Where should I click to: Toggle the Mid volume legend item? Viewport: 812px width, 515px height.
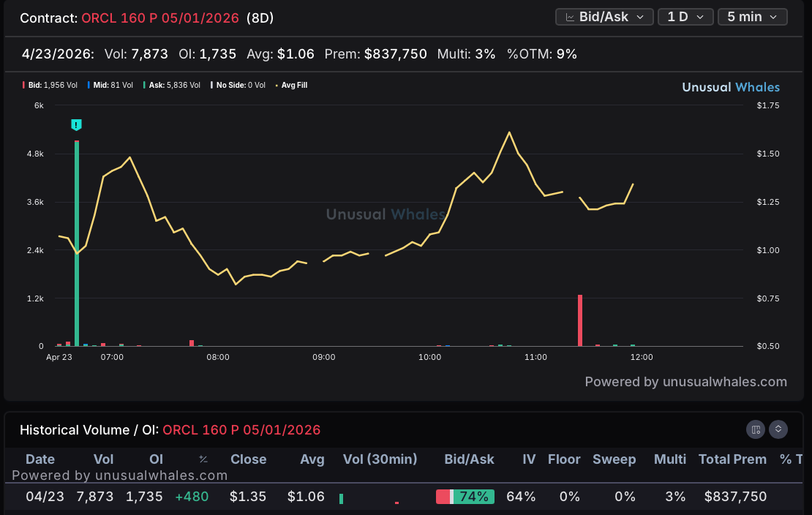coord(110,85)
